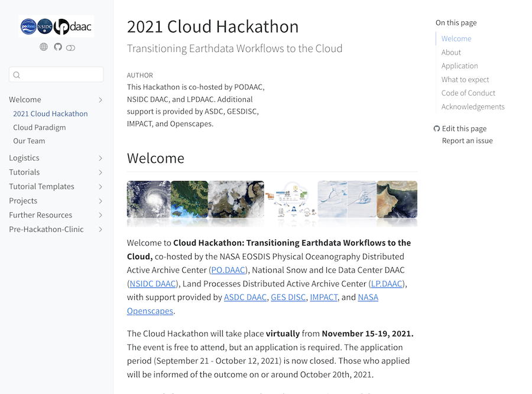Expand the Projects section chevron
532x394 pixels.
(x=100, y=201)
